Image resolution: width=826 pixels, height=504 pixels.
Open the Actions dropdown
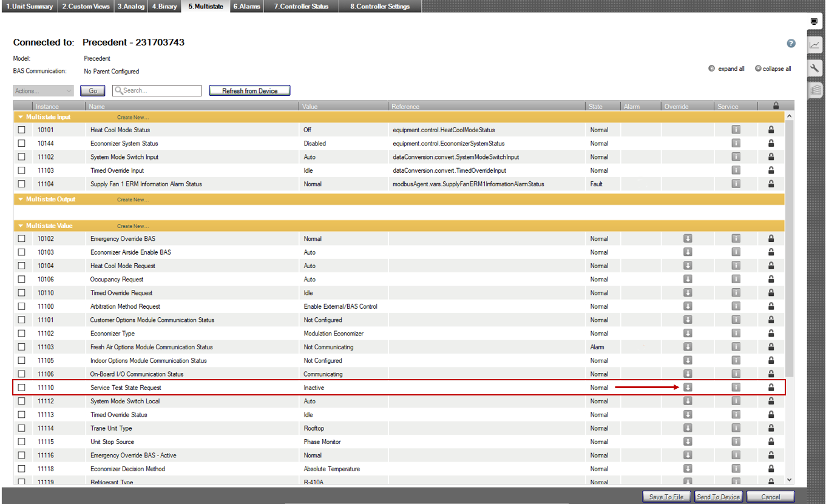43,91
